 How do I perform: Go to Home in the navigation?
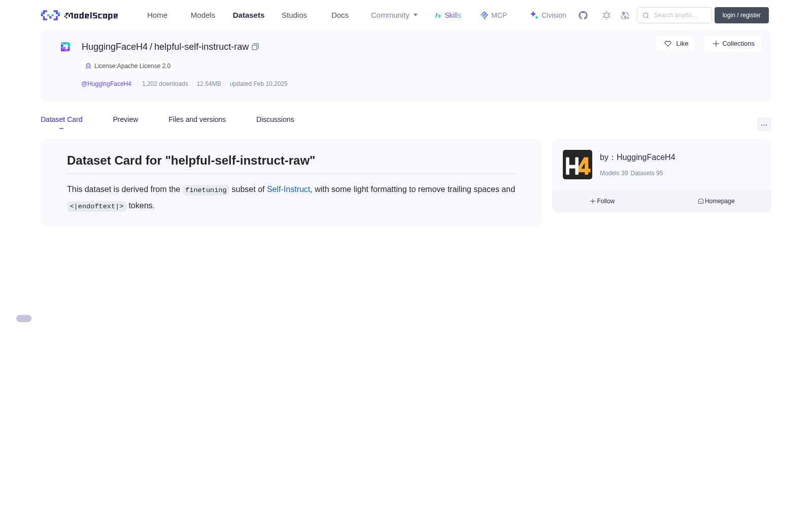(157, 15)
